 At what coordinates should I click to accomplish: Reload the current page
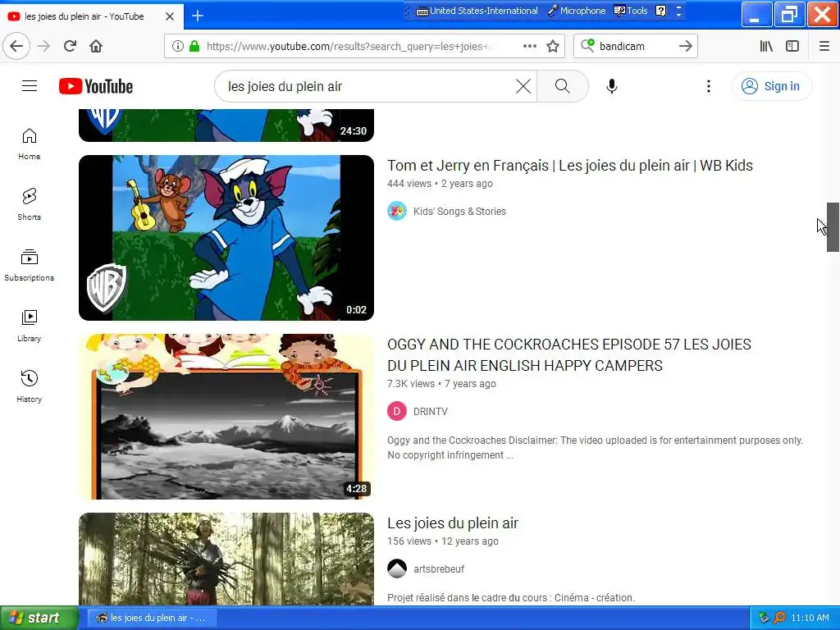point(70,46)
